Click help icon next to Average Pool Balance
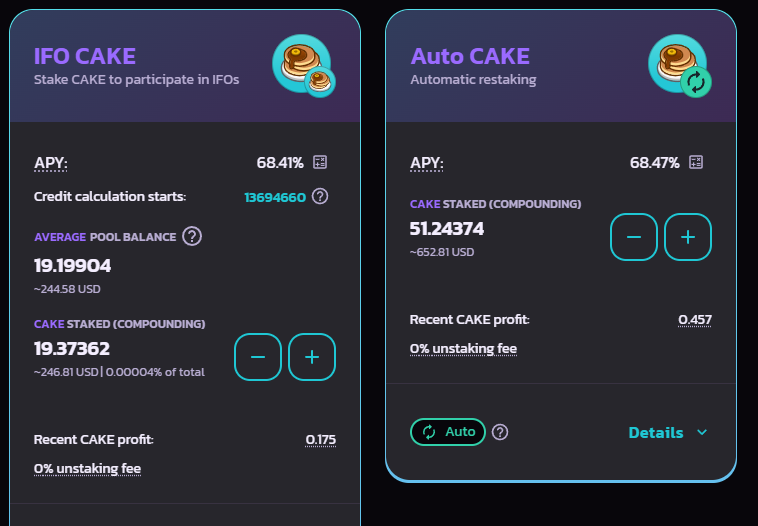The width and height of the screenshot is (758, 526). [x=192, y=236]
